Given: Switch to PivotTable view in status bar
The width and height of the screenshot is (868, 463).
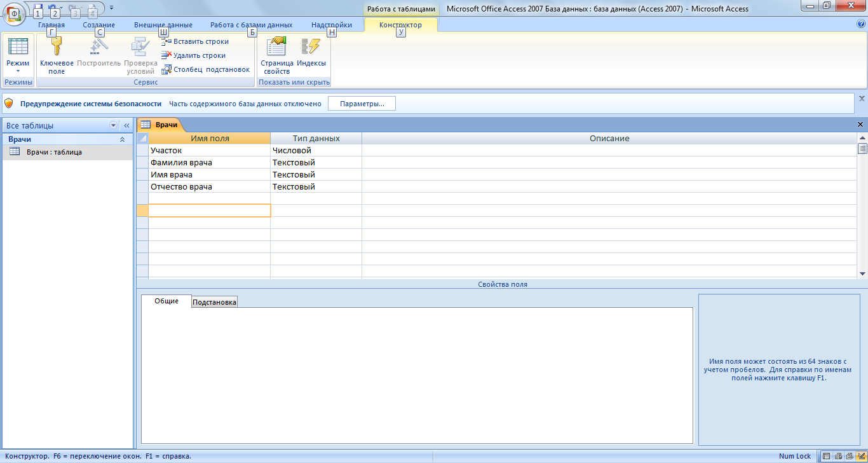Looking at the screenshot, I should point(838,456).
